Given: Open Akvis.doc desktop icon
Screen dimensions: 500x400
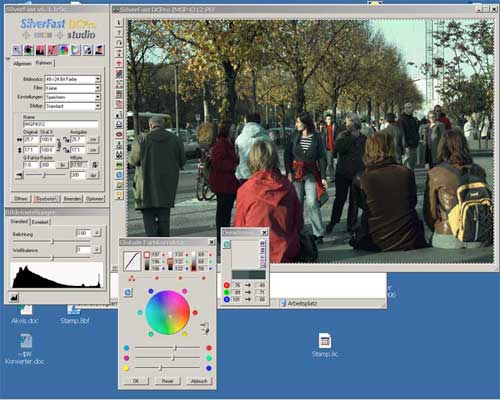Looking at the screenshot, I should click(x=25, y=313).
